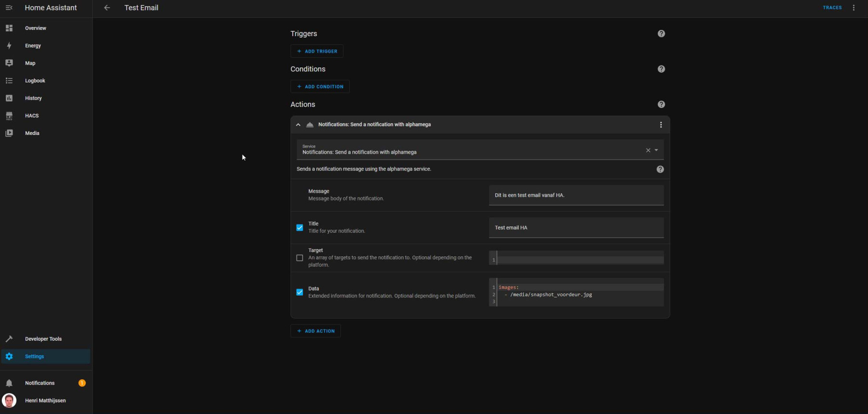Uncheck the Data checkbox
The width and height of the screenshot is (868, 414).
point(299,292)
